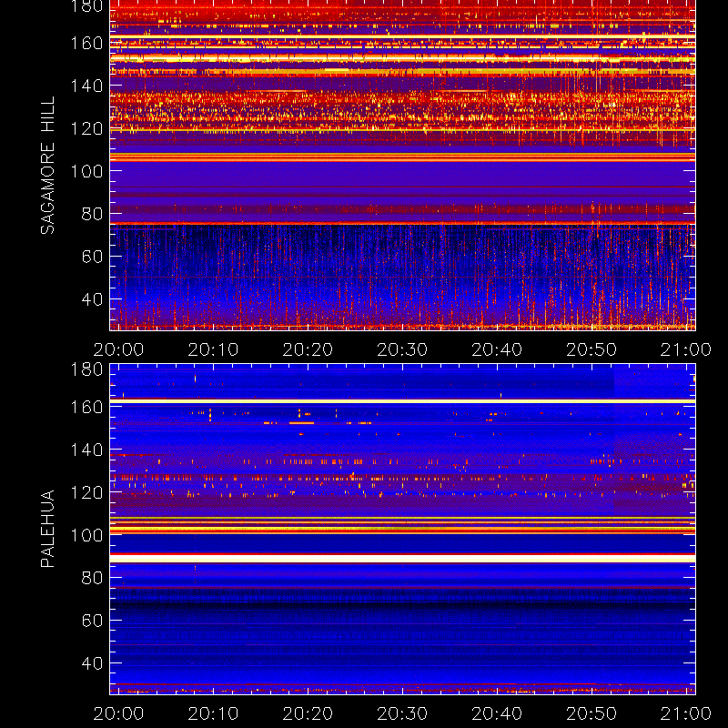Click the bright white band near 162 in Palehua spectrogram

coord(402,401)
